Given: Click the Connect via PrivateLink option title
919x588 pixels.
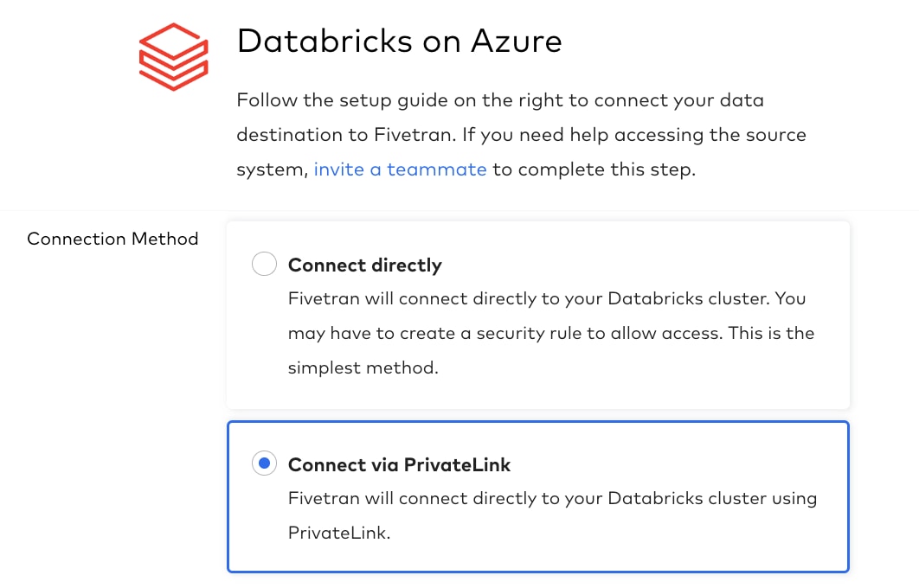Looking at the screenshot, I should pyautogui.click(x=399, y=465).
